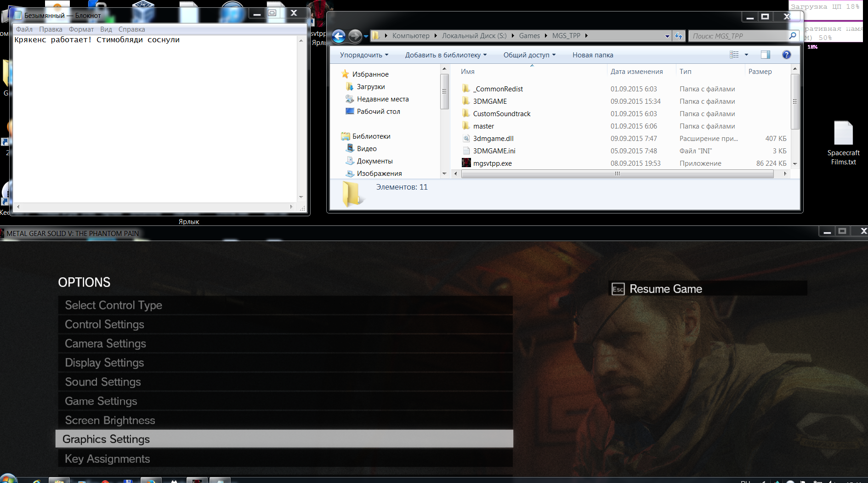Select the _CommonRedist folder icon
868x483 pixels.
[x=466, y=89]
